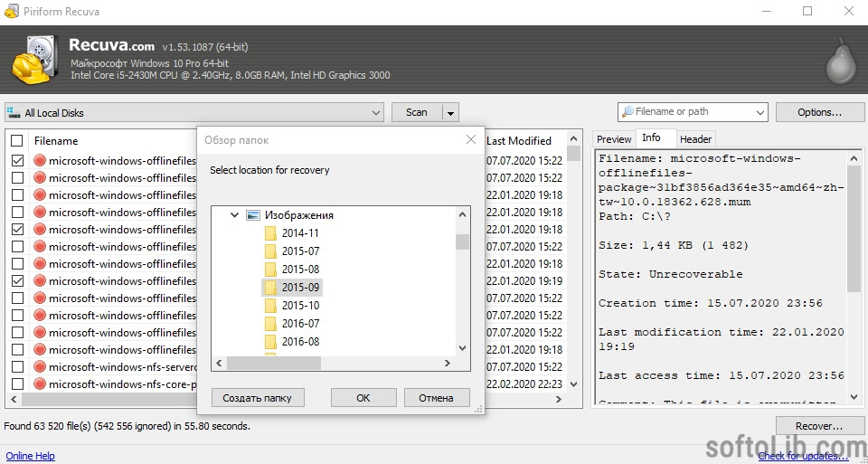The width and height of the screenshot is (868, 464).
Task: Click the folder tree horizontal scrollbar thumb
Action: [x=273, y=364]
